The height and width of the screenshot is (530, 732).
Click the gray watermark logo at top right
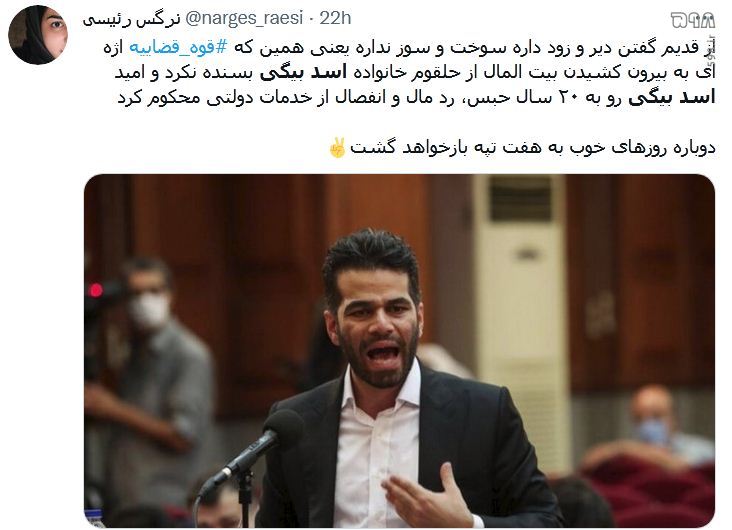point(693,20)
